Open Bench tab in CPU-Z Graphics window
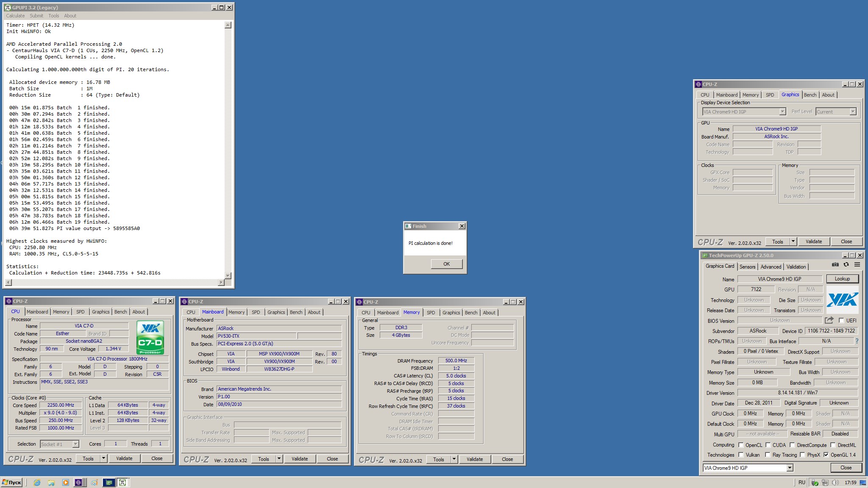Image resolution: width=868 pixels, height=488 pixels. click(810, 95)
